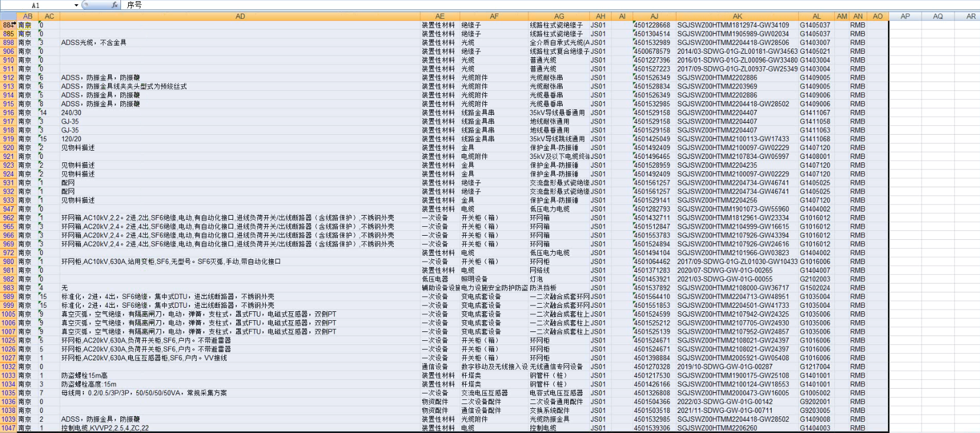
Task: Select column AL header
Action: 816,17
